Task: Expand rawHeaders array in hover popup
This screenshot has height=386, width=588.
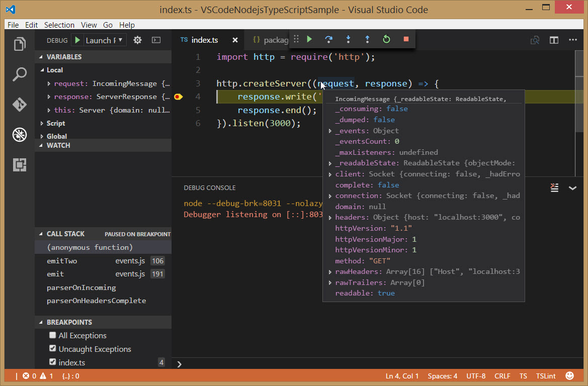Action: 330,272
